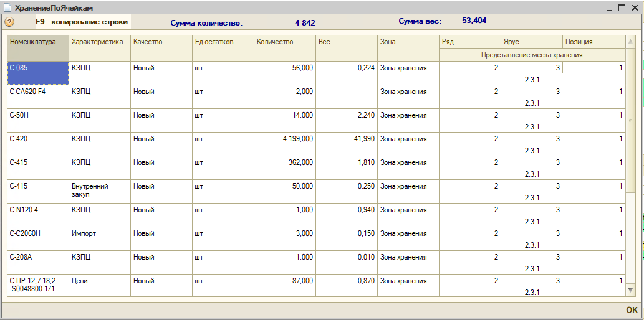Click Сумма количество value 4 842
The width and height of the screenshot is (644, 320).
pyautogui.click(x=305, y=23)
